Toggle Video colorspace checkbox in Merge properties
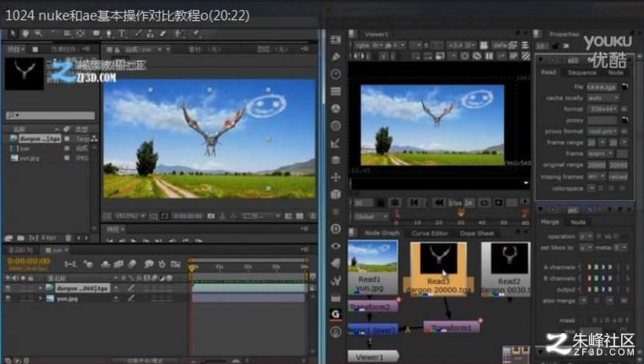Image resolution: width=644 pixels, height=364 pixels. click(599, 237)
